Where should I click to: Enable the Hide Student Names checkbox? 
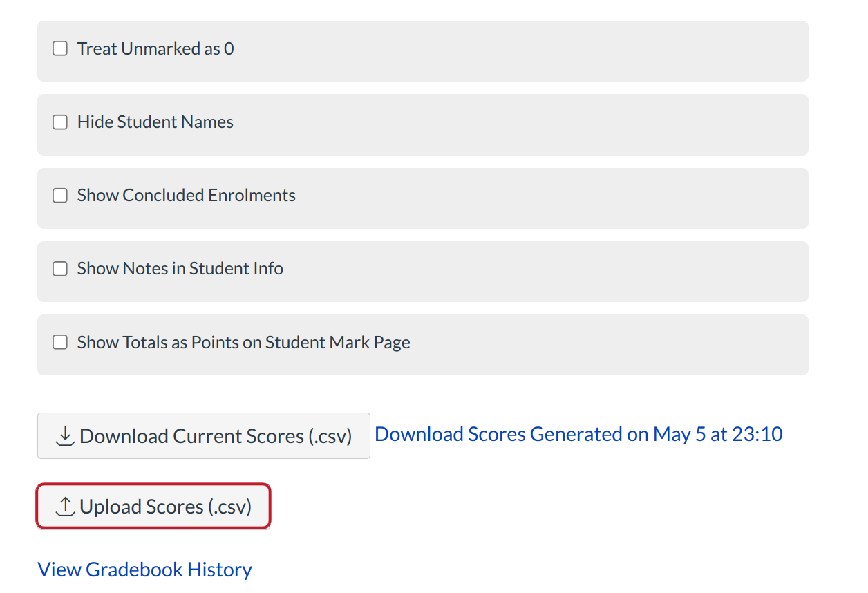(x=60, y=122)
